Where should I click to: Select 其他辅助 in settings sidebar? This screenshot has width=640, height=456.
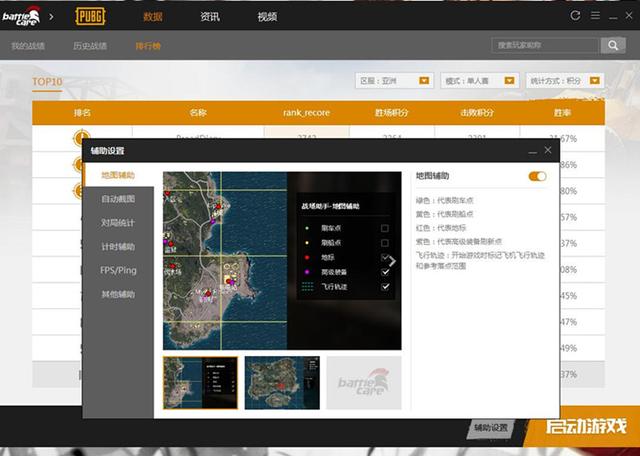pos(118,294)
